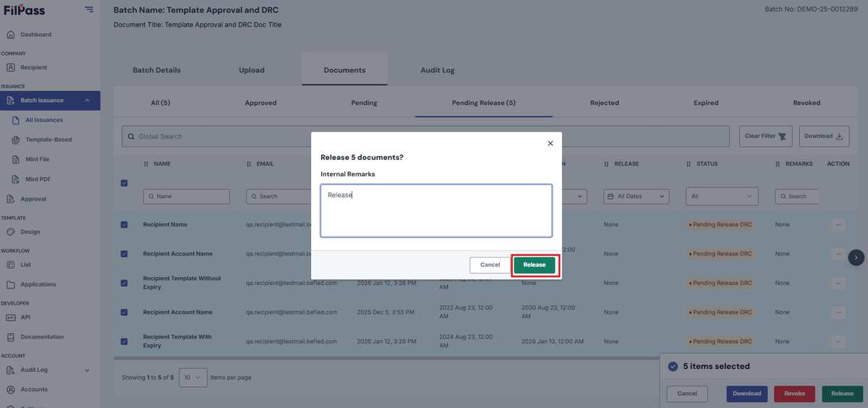Select the Documents tab

pyautogui.click(x=344, y=70)
